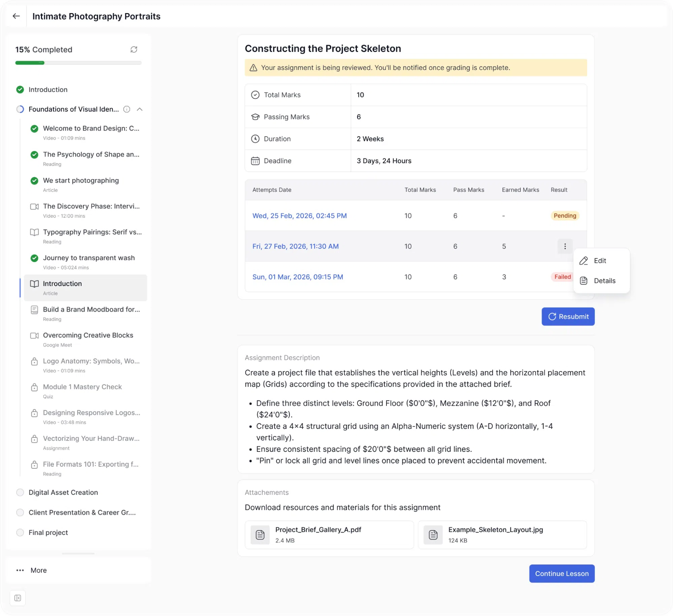Click the progress circle of Digital Asset Creation
673x616 pixels.
pyautogui.click(x=20, y=493)
